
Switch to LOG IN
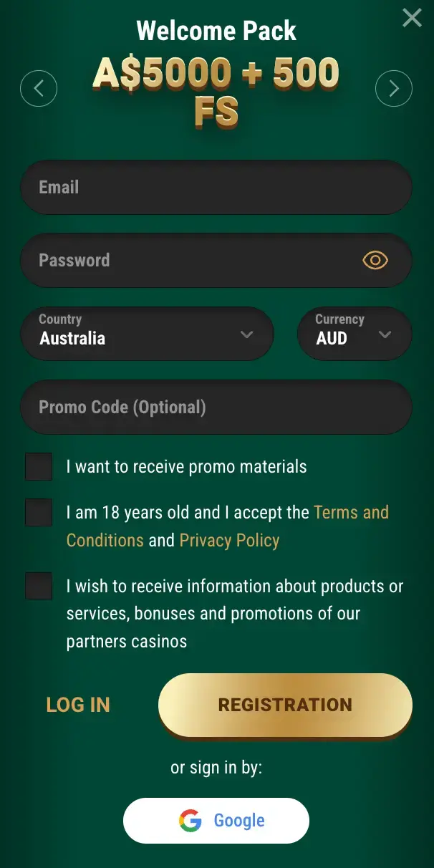pos(78,705)
